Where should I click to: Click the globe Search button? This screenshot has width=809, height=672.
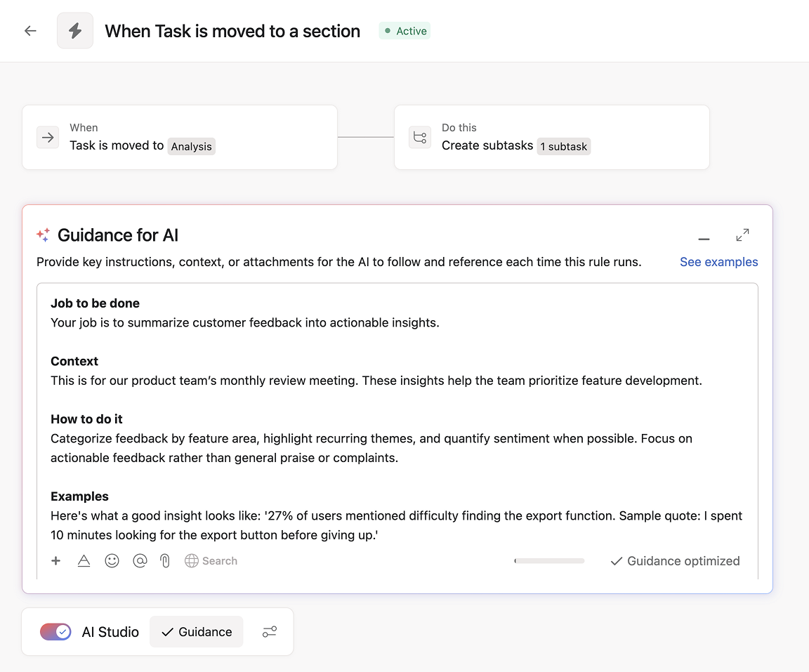211,561
